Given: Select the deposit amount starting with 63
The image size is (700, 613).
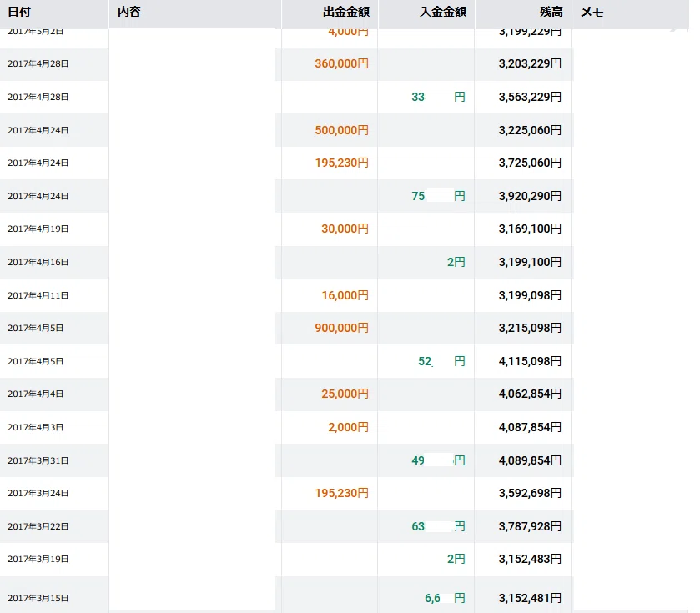Looking at the screenshot, I should (438, 526).
